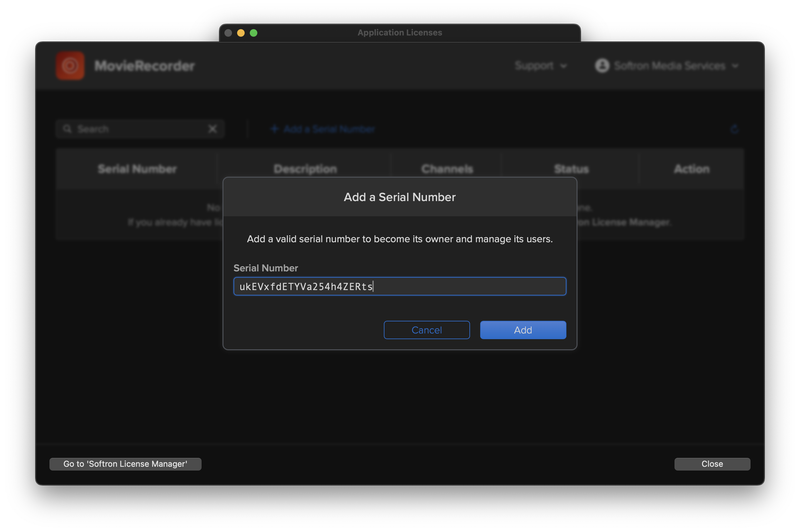Click the MovieRecorder title text
The height and width of the screenshot is (532, 800).
(x=145, y=66)
